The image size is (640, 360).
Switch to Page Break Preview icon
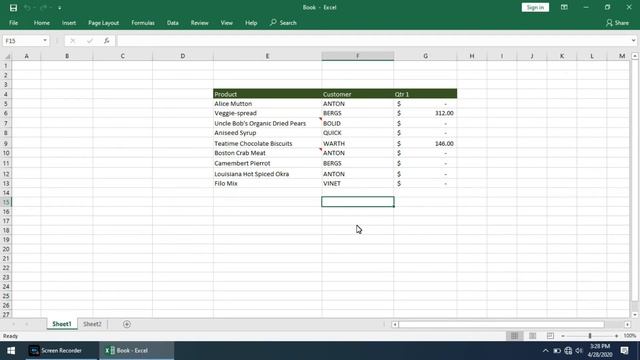pos(550,336)
